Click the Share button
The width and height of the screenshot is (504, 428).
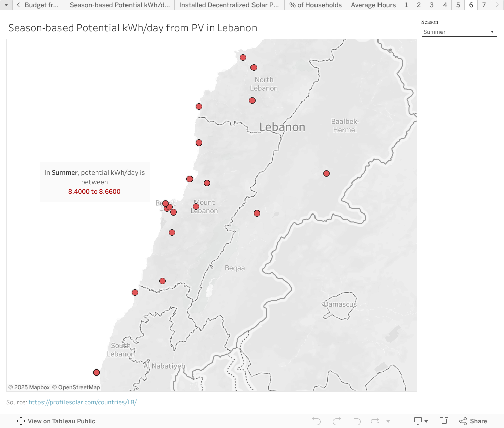[473, 421]
